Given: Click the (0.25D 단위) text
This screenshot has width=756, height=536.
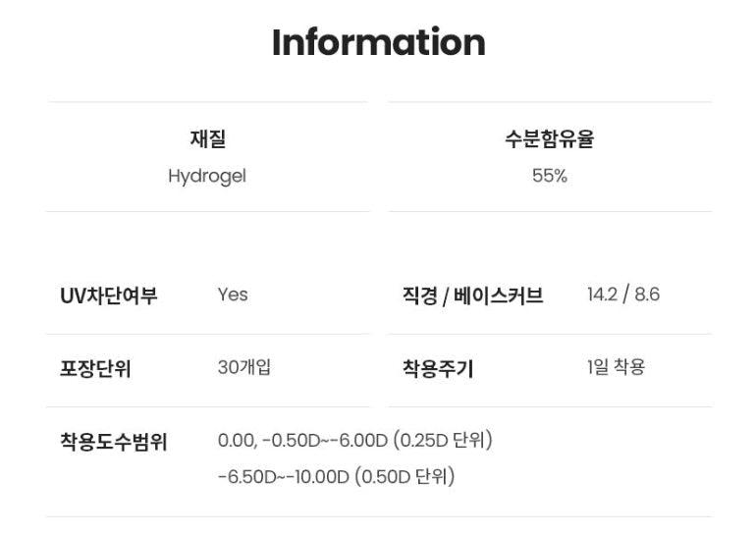Looking at the screenshot, I should (x=443, y=441).
